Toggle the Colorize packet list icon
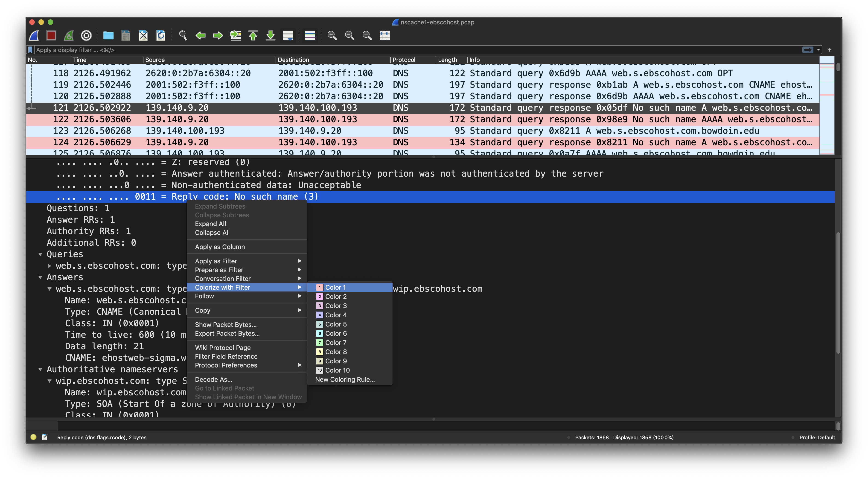 [310, 35]
